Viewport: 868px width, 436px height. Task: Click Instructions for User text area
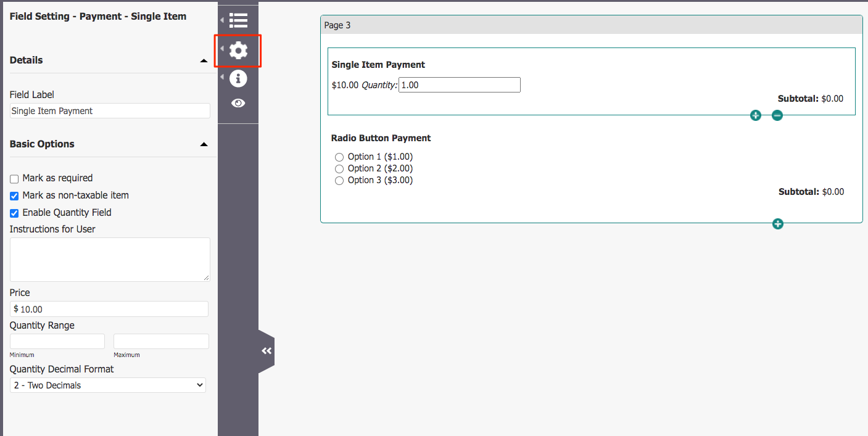coord(110,260)
